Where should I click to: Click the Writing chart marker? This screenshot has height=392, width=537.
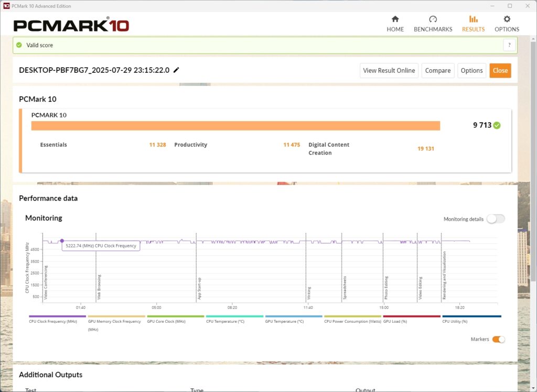coord(309,293)
